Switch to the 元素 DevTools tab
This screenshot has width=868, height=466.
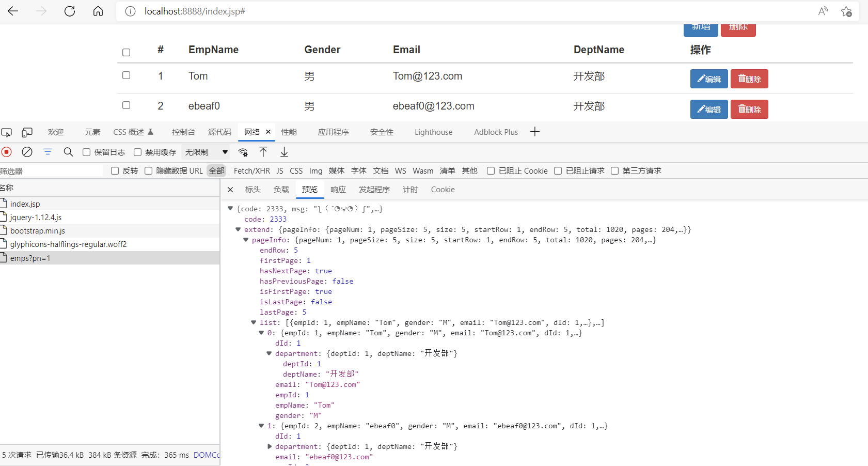(92, 132)
